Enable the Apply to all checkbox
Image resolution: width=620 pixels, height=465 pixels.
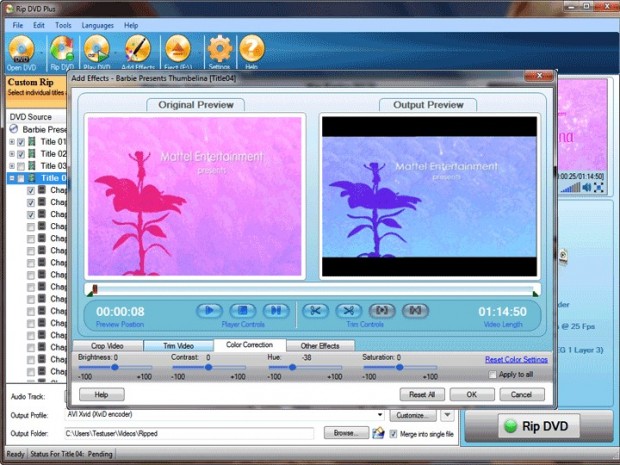tap(492, 374)
